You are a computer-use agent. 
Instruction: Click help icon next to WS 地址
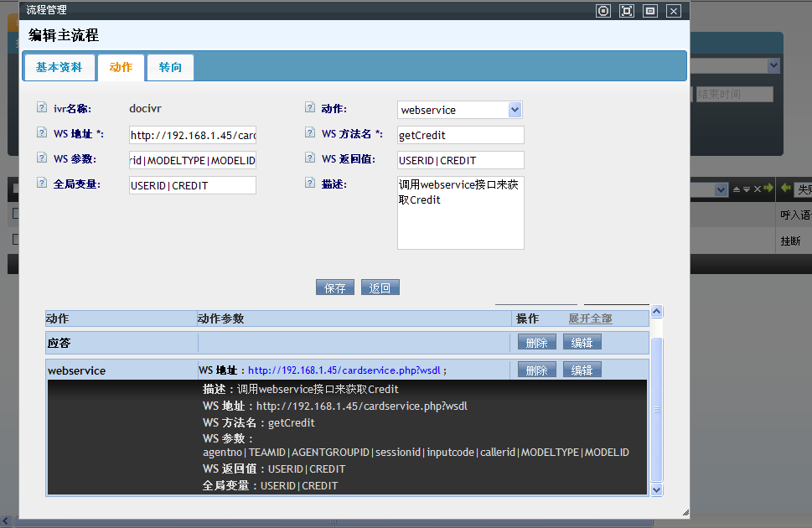click(x=42, y=133)
